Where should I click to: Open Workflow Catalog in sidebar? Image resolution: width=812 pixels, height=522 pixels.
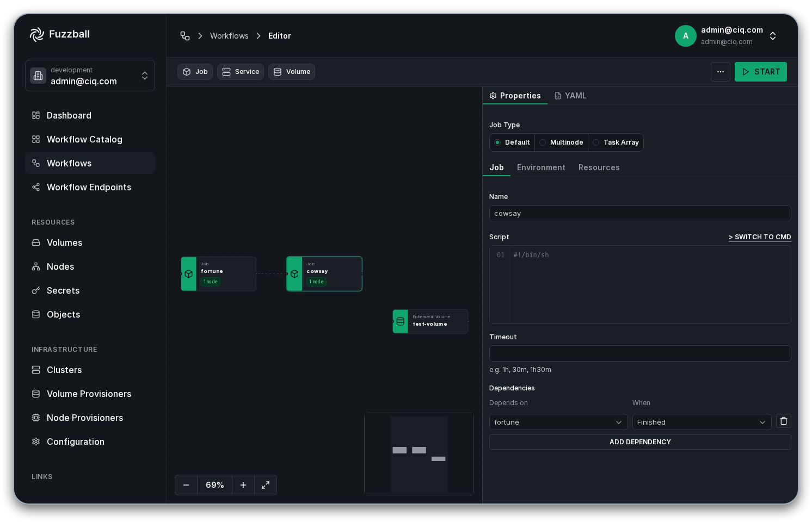click(x=90, y=139)
